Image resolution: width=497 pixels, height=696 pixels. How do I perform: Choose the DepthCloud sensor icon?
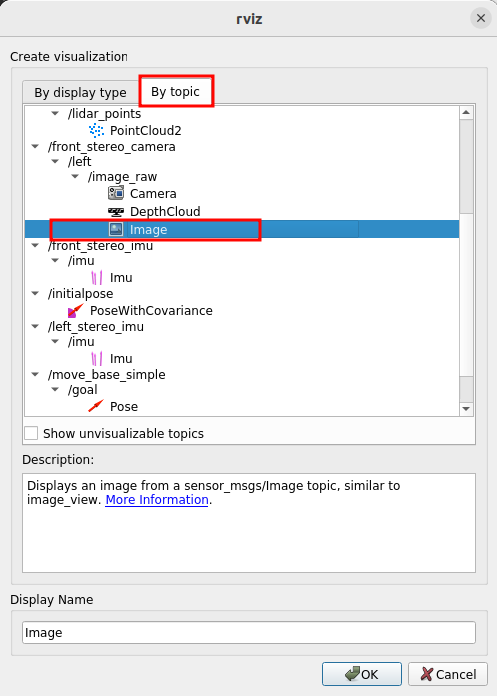(x=116, y=211)
